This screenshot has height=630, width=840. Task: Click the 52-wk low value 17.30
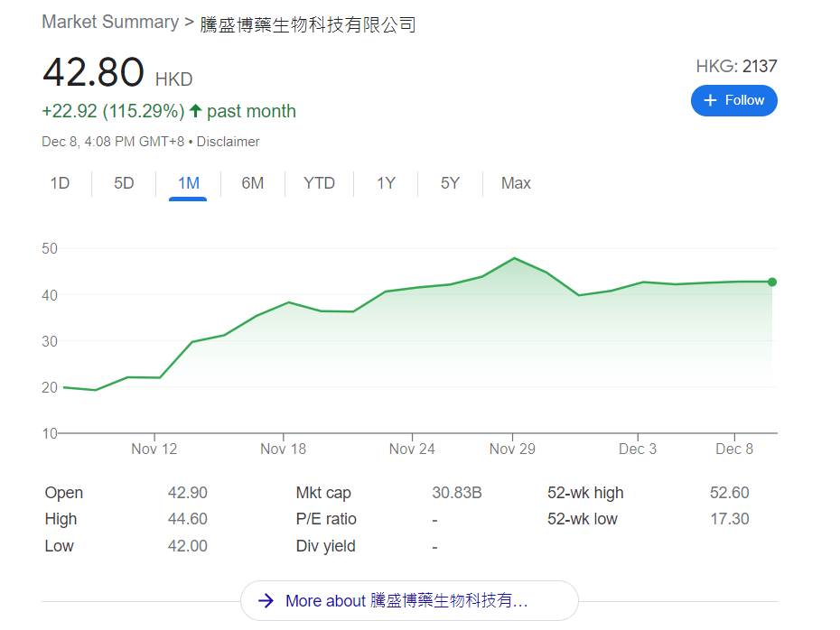(730, 519)
